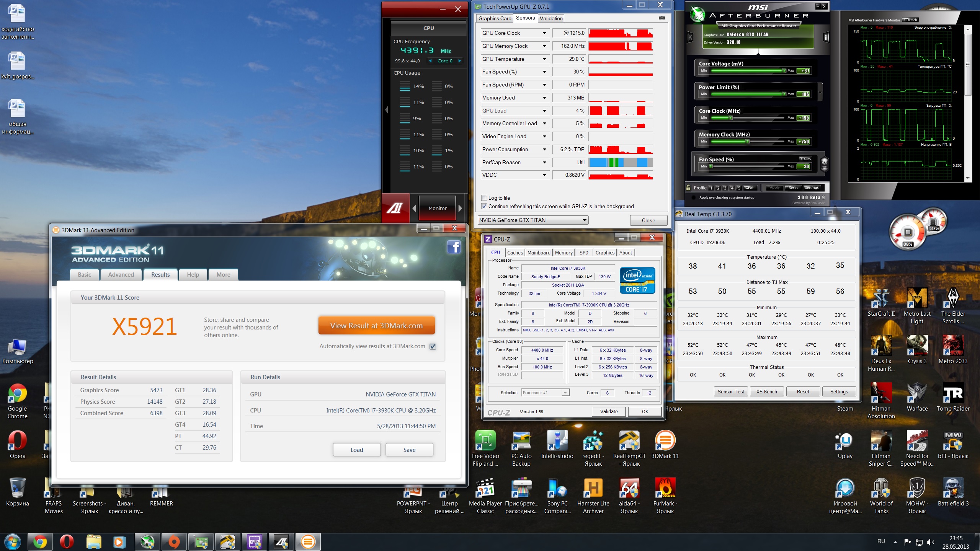Open the Afterburner info 'i' panel
This screenshot has width=980, height=551.
click(826, 37)
